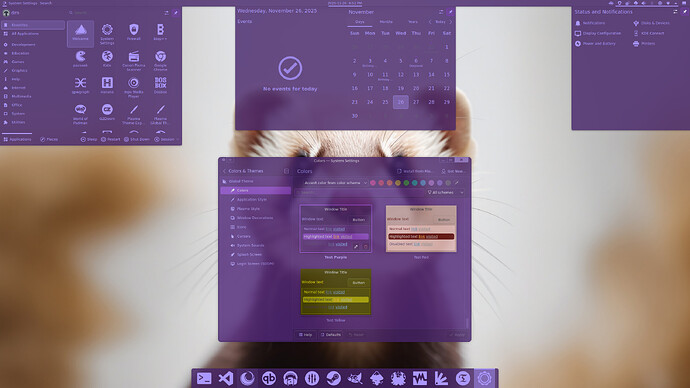Select System Settings gear icon in dock
Screen dimensions: 690x388
(484, 378)
